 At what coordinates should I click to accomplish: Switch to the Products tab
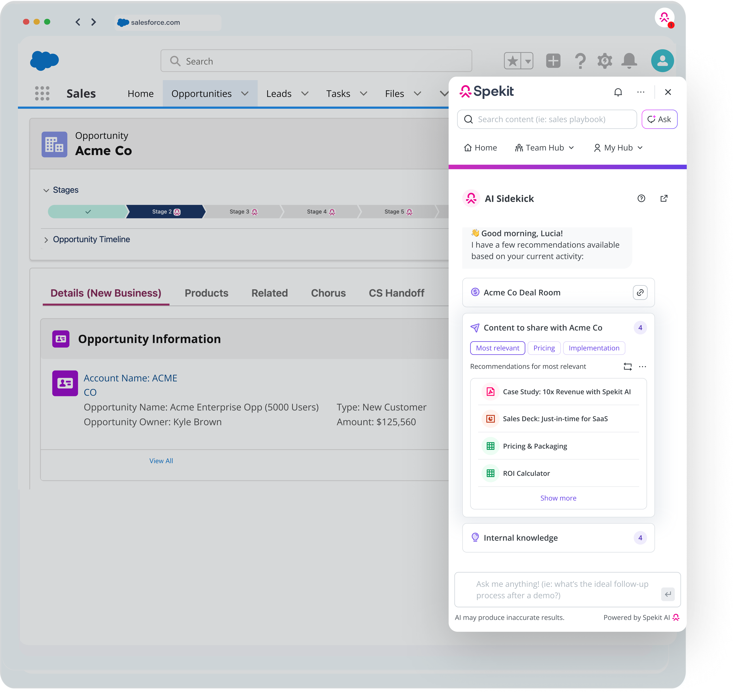206,293
